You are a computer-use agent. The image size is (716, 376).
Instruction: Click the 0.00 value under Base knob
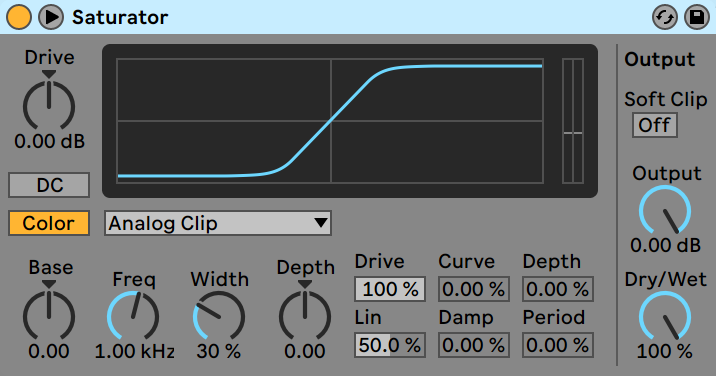point(49,351)
